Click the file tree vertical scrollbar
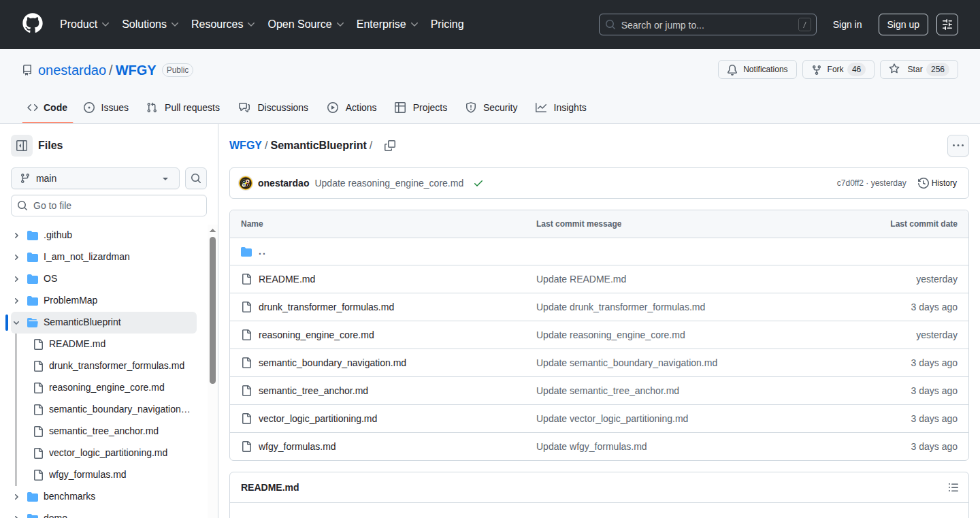This screenshot has height=518, width=980. (x=213, y=310)
